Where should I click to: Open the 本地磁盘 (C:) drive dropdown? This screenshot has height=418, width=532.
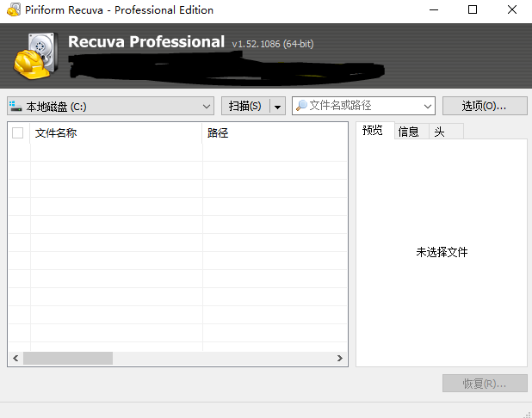(x=207, y=106)
